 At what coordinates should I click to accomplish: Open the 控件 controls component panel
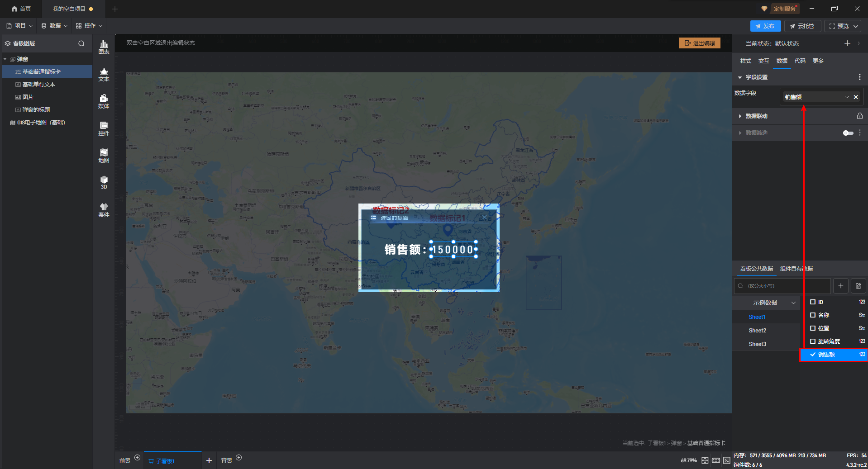pos(104,128)
